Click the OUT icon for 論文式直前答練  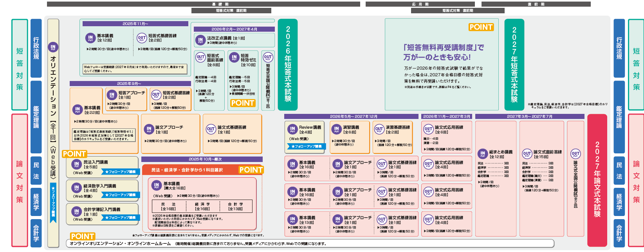(x=527, y=154)
